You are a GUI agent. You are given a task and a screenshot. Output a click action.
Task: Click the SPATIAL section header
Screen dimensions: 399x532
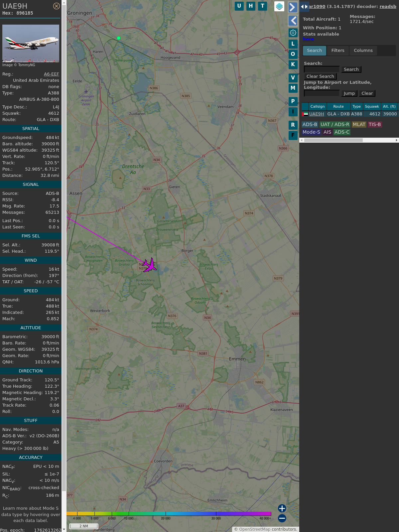point(31,129)
